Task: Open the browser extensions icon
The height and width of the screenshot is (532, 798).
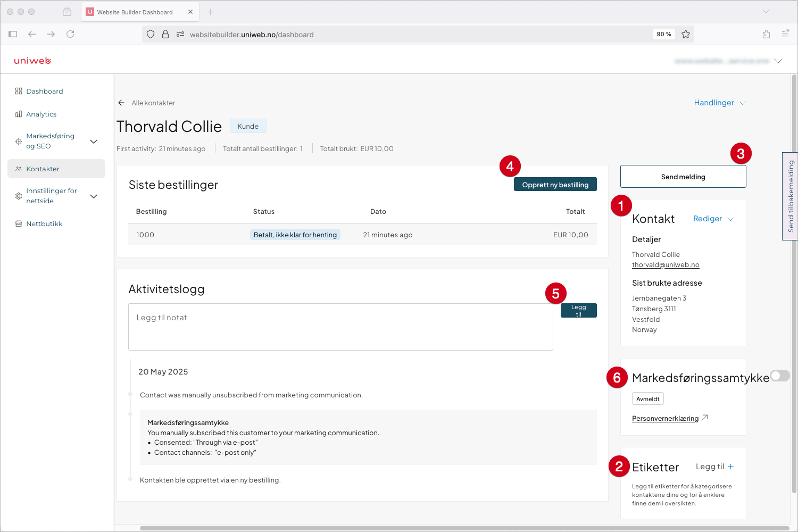Action: tap(766, 34)
